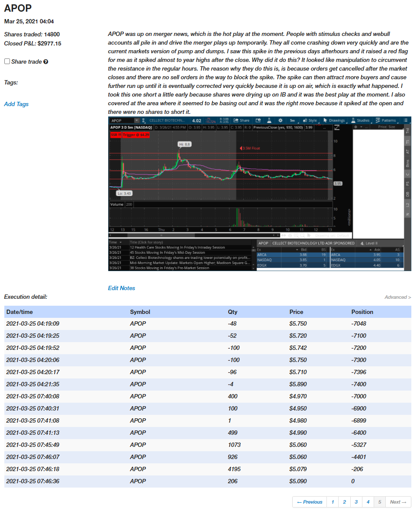This screenshot has width=420, height=514.
Task: Open the Studies menu
Action: point(360,120)
